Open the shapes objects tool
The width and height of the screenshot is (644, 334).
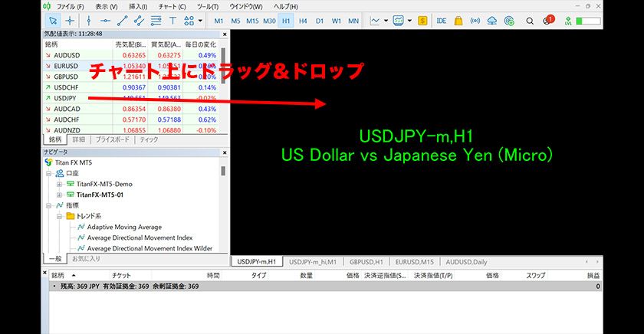click(189, 21)
